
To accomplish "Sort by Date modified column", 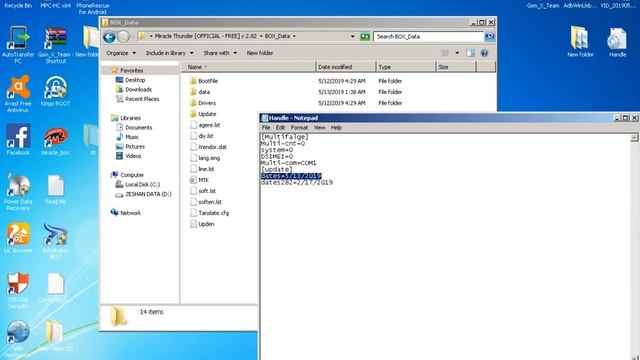I will 346,67.
